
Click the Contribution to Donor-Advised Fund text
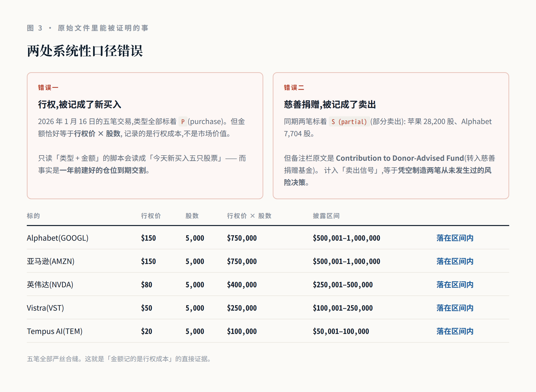pyautogui.click(x=400, y=158)
